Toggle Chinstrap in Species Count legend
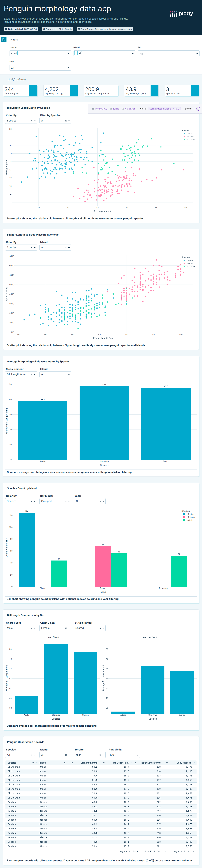Image resolution: width=202 pixels, height=868 pixels. tap(190, 517)
